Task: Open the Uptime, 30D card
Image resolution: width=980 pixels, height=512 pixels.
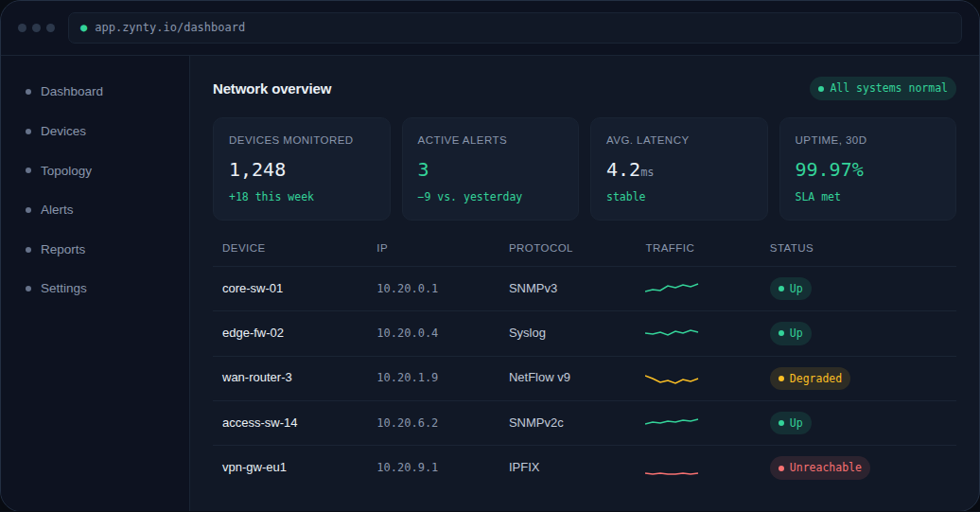Action: pyautogui.click(x=867, y=168)
